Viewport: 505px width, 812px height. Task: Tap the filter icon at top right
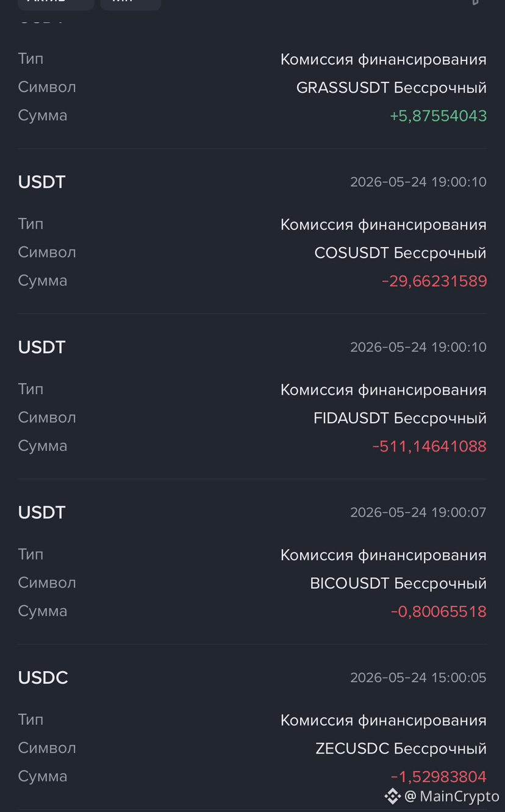coord(476,2)
